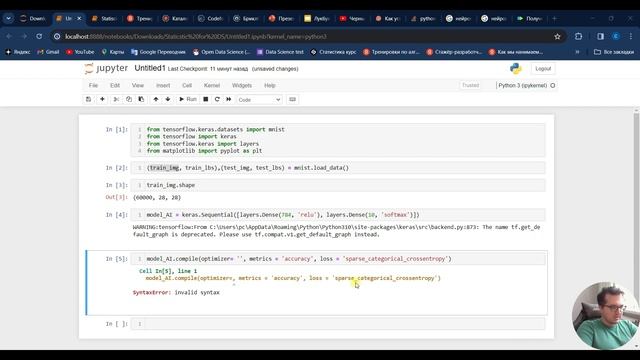Switch to the Statistic browser tab
Image resolution: width=640 pixels, height=360 pixels.
104,18
